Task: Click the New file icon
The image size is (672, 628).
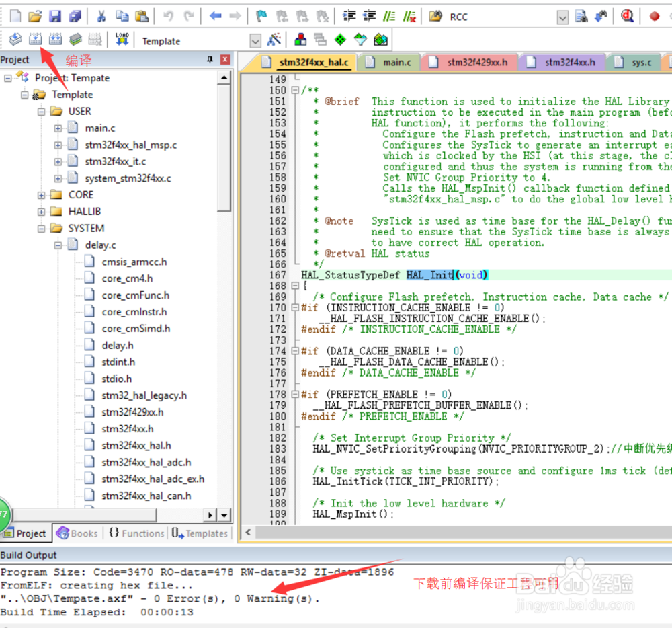Action: 15,16
